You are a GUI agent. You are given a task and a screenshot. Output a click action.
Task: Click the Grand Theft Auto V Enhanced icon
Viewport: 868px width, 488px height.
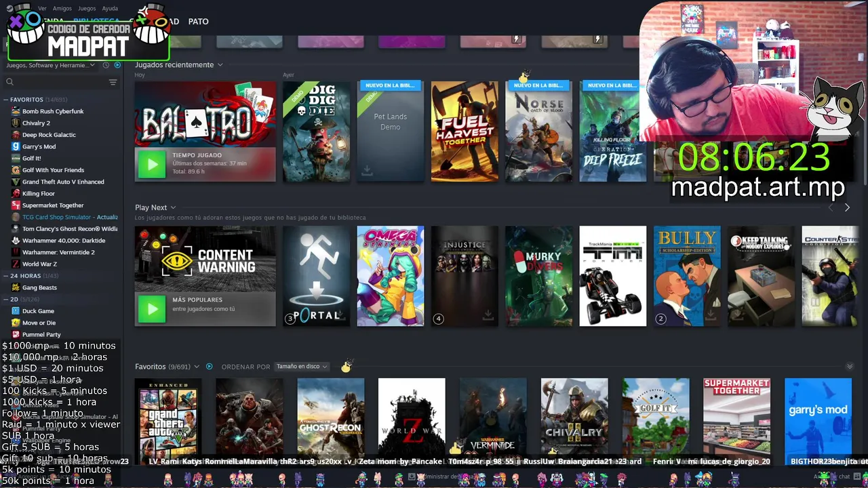(x=16, y=182)
